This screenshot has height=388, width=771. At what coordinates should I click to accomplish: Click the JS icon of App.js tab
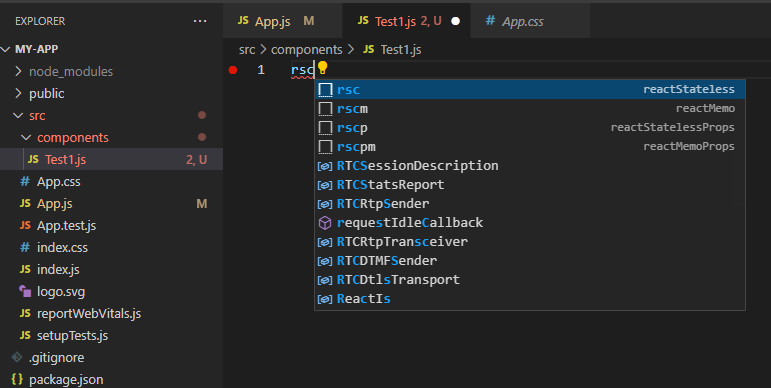tap(243, 20)
